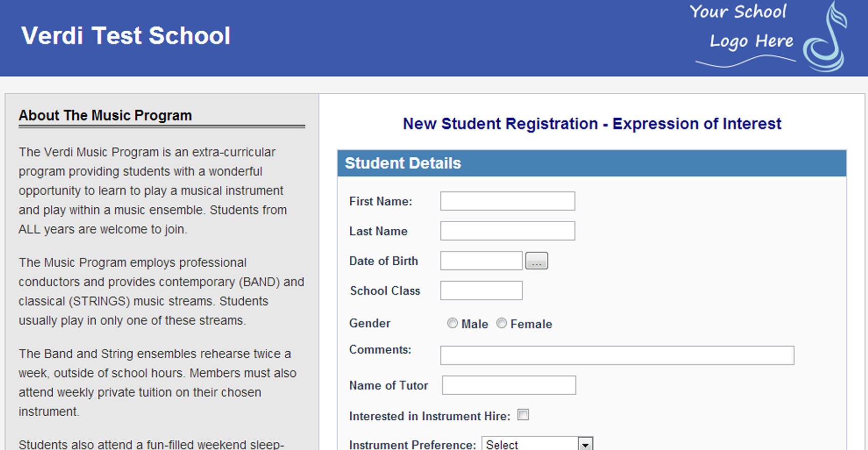Image resolution: width=868 pixels, height=450 pixels.
Task: Click the Verdi Test School title
Action: [126, 36]
